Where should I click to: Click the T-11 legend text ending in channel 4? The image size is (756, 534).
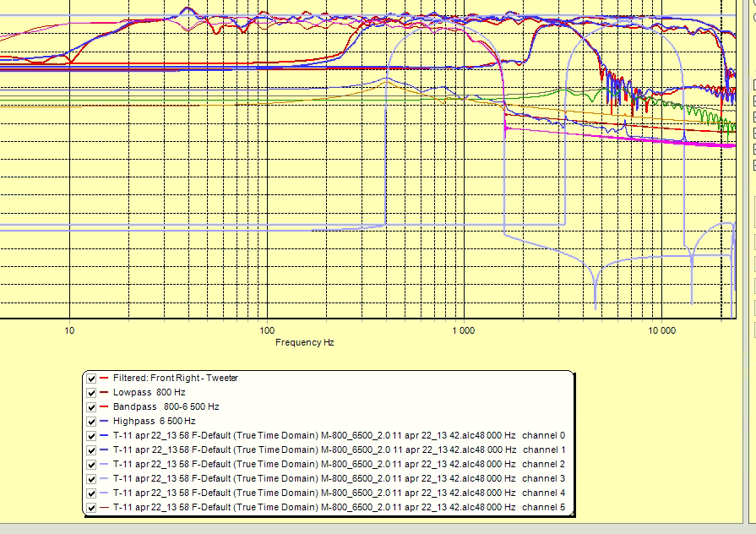coord(339,493)
